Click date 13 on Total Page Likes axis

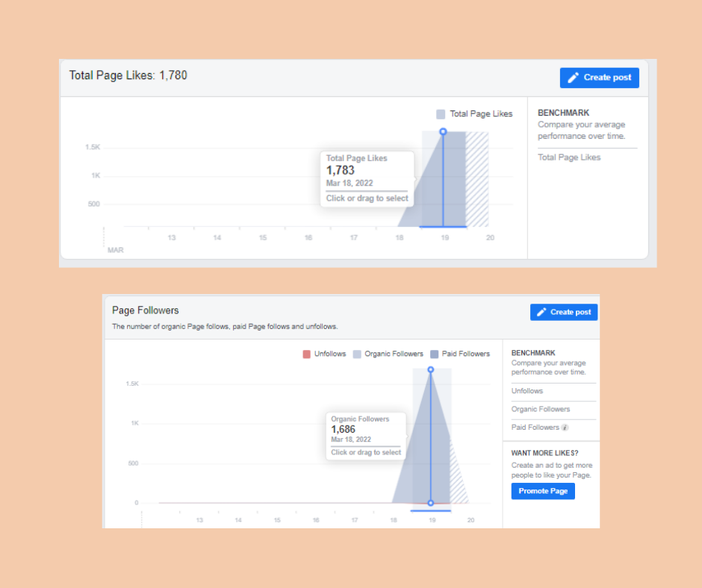pyautogui.click(x=172, y=237)
